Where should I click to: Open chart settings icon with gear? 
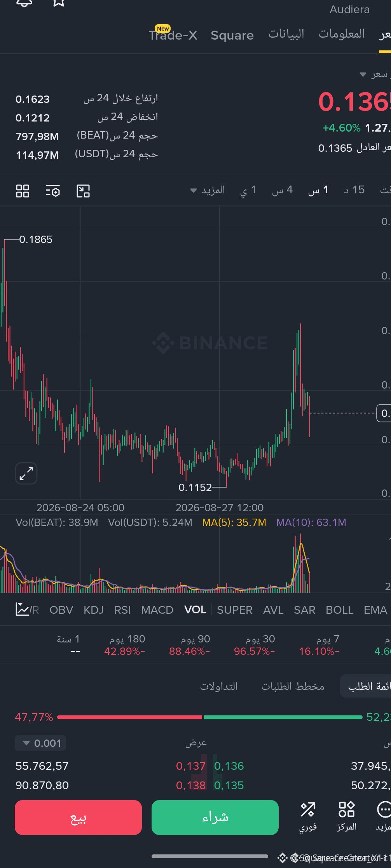point(53,191)
